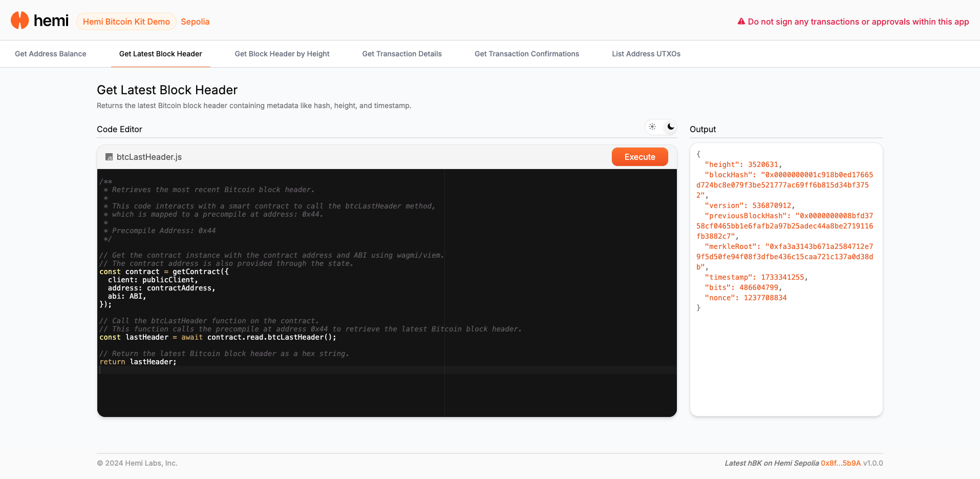Go to Get Transaction Confirmations tab
The height and width of the screenshot is (479, 980).
pyautogui.click(x=526, y=54)
